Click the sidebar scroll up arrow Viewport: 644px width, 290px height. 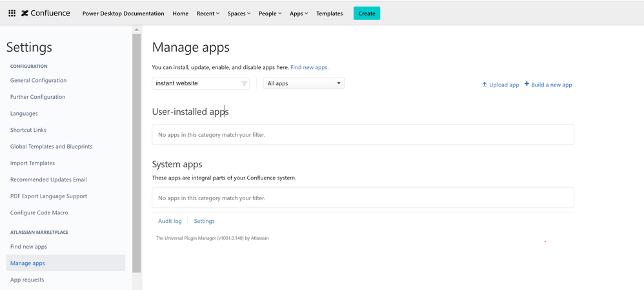(x=136, y=30)
